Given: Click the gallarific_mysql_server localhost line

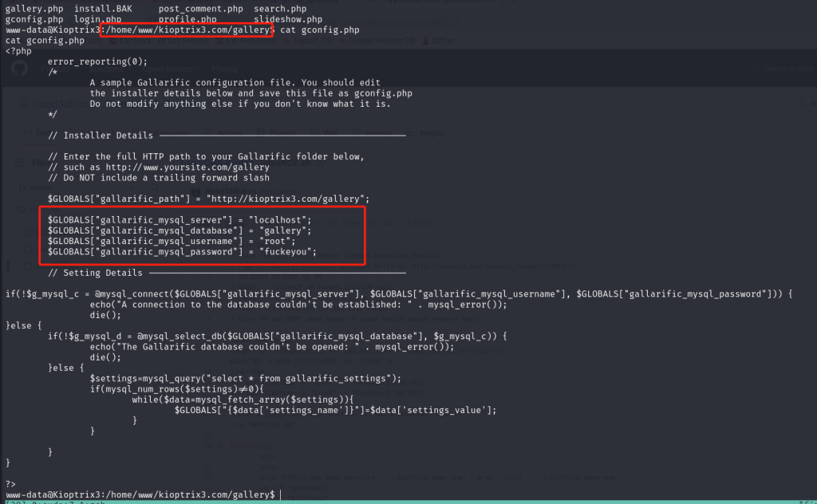Looking at the screenshot, I should tap(180, 220).
